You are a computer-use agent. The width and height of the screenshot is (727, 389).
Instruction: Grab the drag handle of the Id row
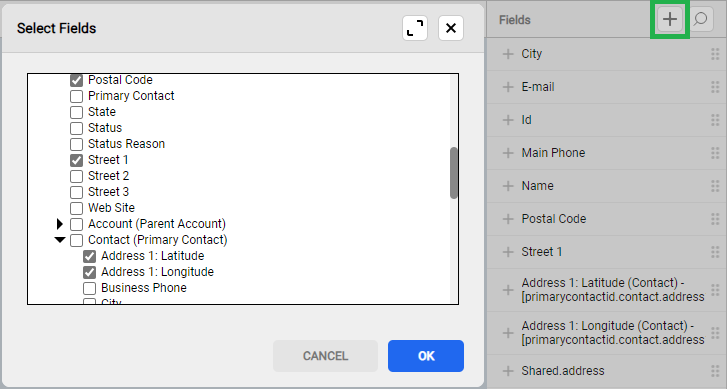click(x=715, y=120)
